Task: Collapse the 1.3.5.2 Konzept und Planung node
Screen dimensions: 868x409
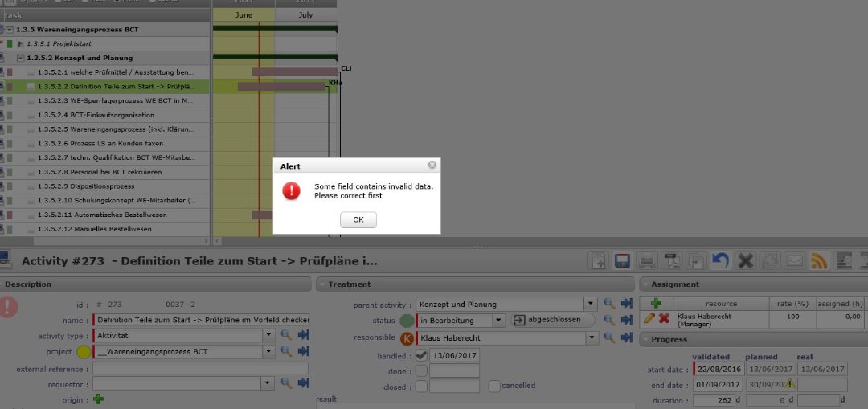Action: (x=21, y=59)
